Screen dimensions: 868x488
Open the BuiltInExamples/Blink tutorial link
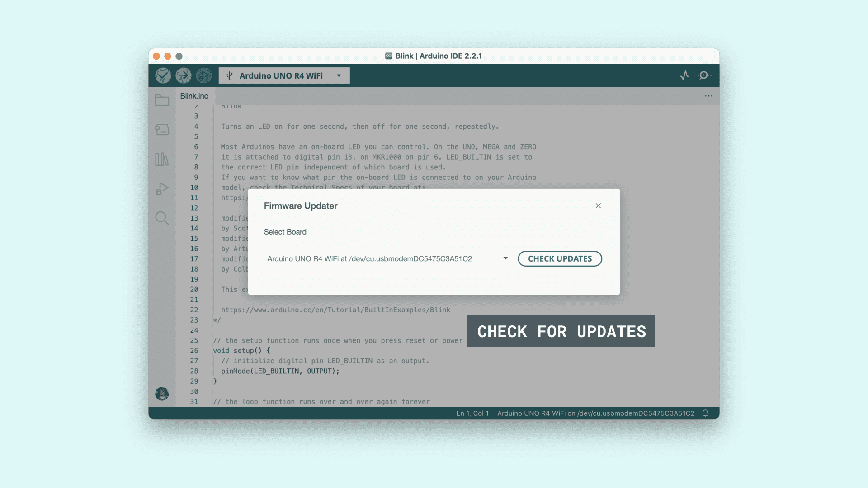[x=335, y=310]
